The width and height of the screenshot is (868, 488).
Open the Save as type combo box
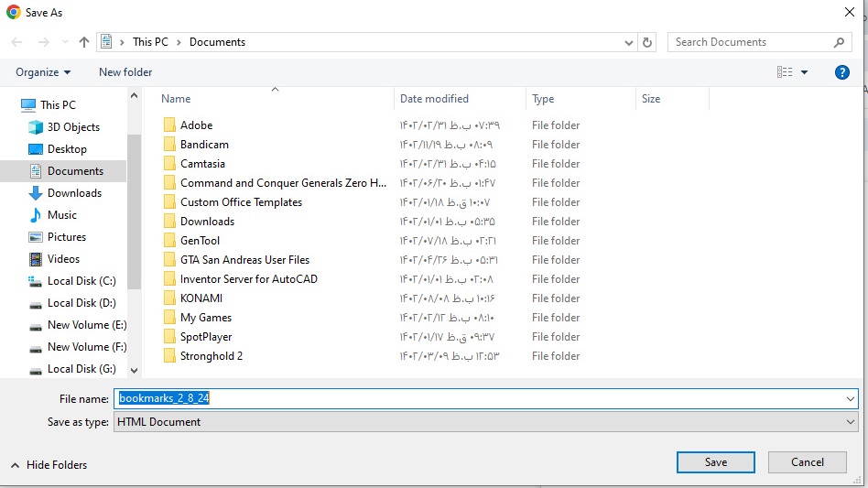click(486, 422)
